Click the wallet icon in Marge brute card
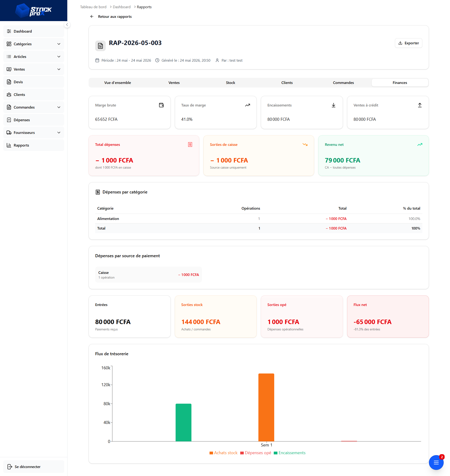This screenshot has height=476, width=450. pos(161,105)
